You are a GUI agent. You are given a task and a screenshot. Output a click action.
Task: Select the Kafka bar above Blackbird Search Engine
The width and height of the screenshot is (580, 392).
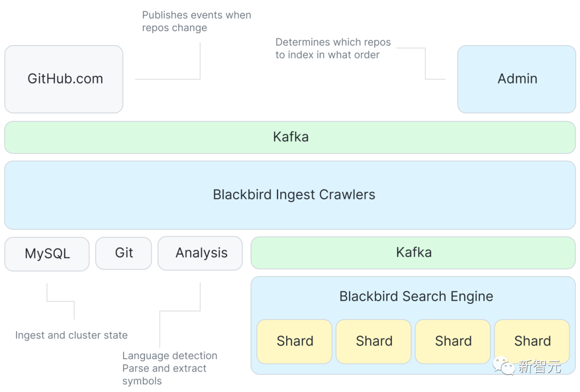click(x=413, y=253)
